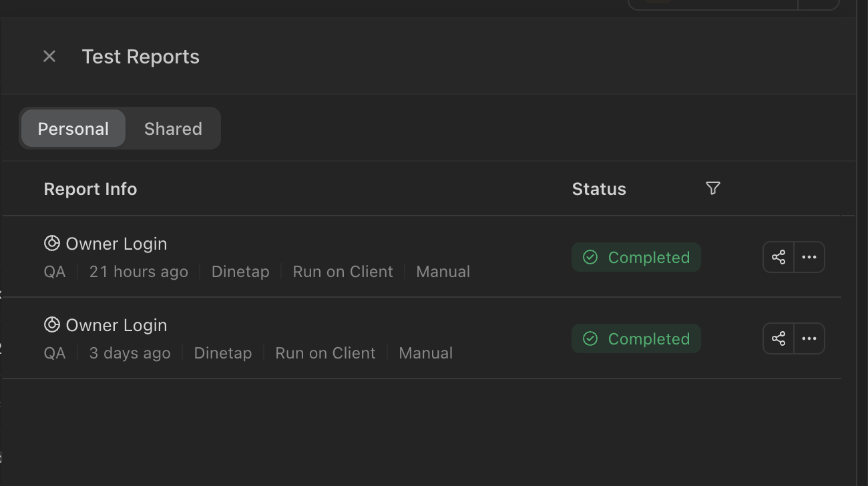
Task: Click the Report Info column header
Action: coord(90,190)
